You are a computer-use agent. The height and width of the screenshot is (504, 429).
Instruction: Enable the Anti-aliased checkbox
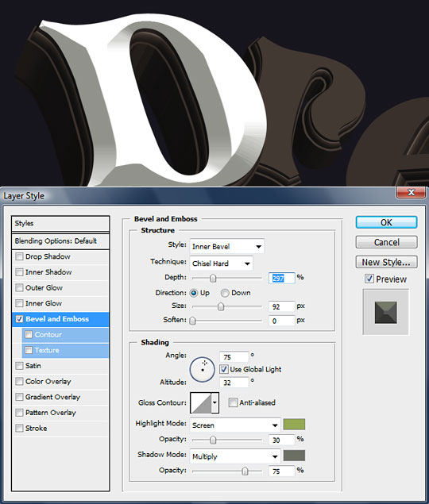233,402
